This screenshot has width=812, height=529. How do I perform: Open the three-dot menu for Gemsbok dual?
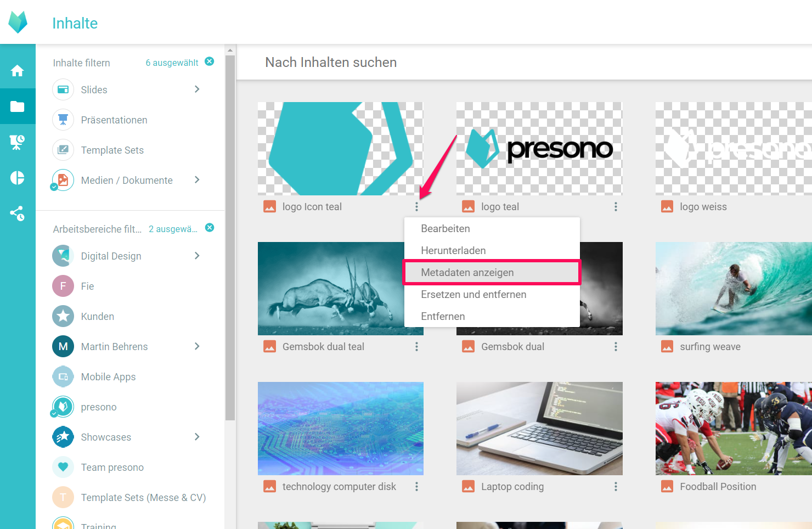click(x=616, y=346)
